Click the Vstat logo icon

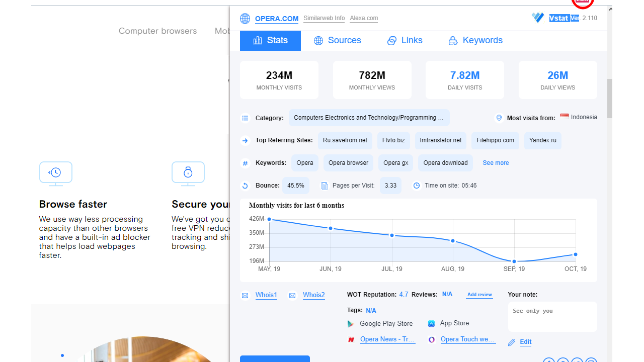pos(538,18)
